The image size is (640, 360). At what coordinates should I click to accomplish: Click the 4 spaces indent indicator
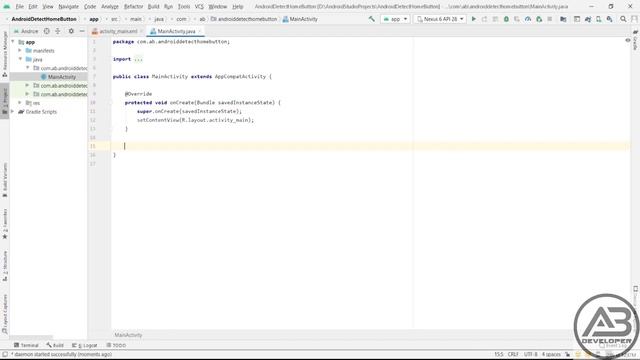pos(551,354)
